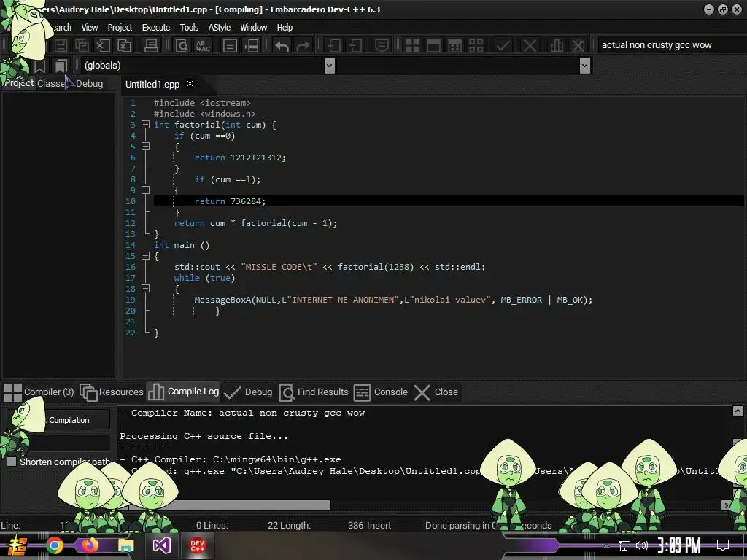Screen dimensions: 747x560
Task: Click the Delete Profiling Information toolbar icon
Action: 578,46
